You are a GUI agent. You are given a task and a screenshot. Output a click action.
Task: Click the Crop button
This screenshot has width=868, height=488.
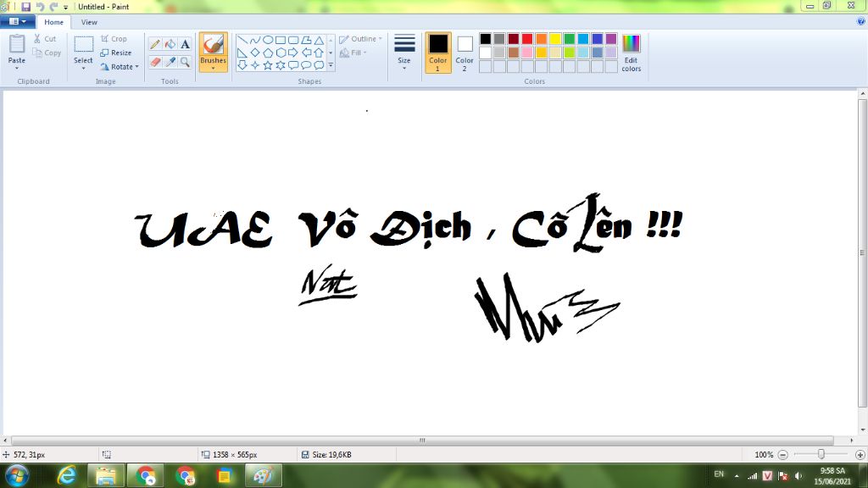click(114, 39)
